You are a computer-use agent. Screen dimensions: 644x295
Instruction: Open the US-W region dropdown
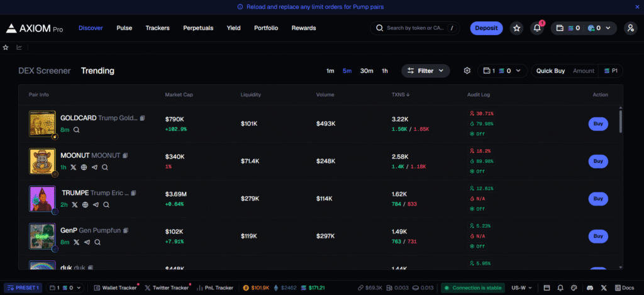(x=521, y=288)
